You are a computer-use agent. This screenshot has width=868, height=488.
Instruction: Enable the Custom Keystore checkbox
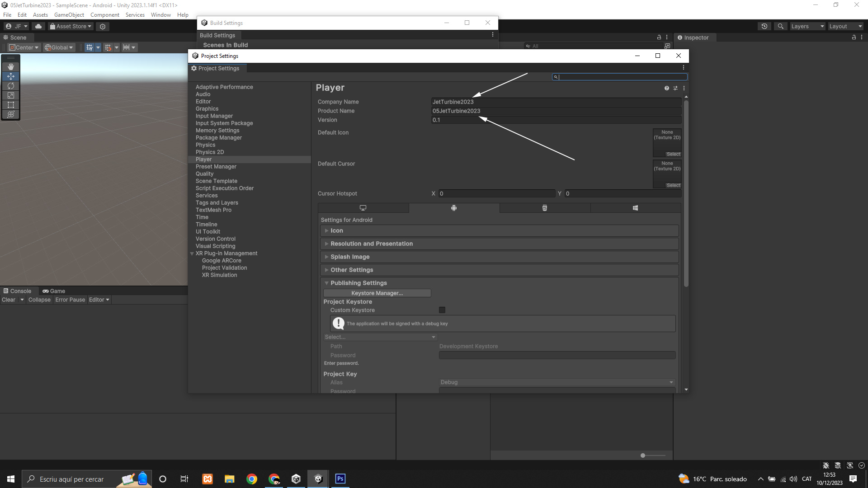[x=442, y=310]
